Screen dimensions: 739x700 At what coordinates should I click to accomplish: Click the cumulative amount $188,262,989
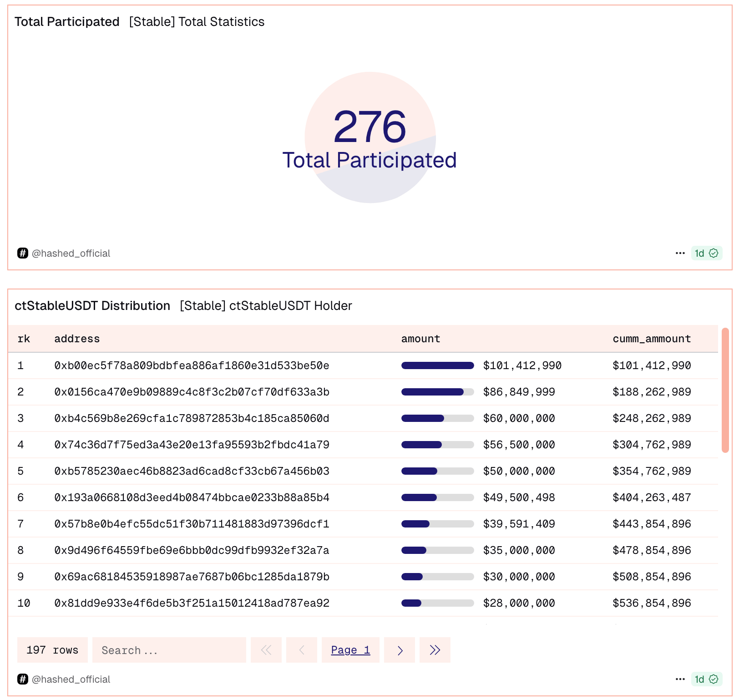[x=652, y=392]
